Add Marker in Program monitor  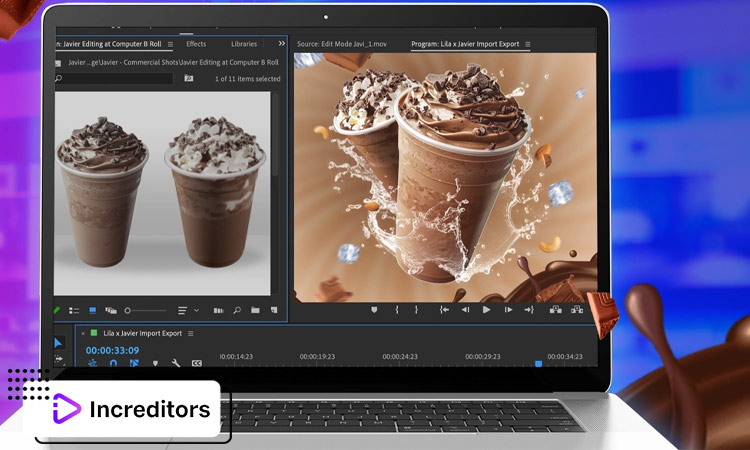[x=374, y=310]
